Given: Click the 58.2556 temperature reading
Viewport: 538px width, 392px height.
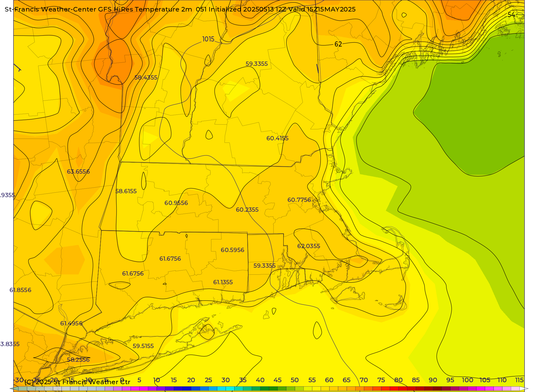Looking at the screenshot, I should (x=78, y=360).
